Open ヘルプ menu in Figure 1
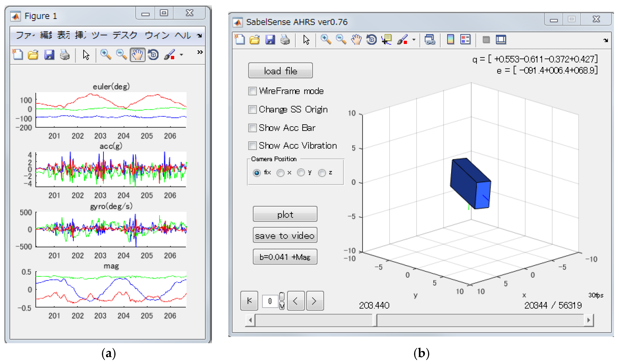Image resolution: width=620 pixels, height=364 pixels. (x=183, y=35)
